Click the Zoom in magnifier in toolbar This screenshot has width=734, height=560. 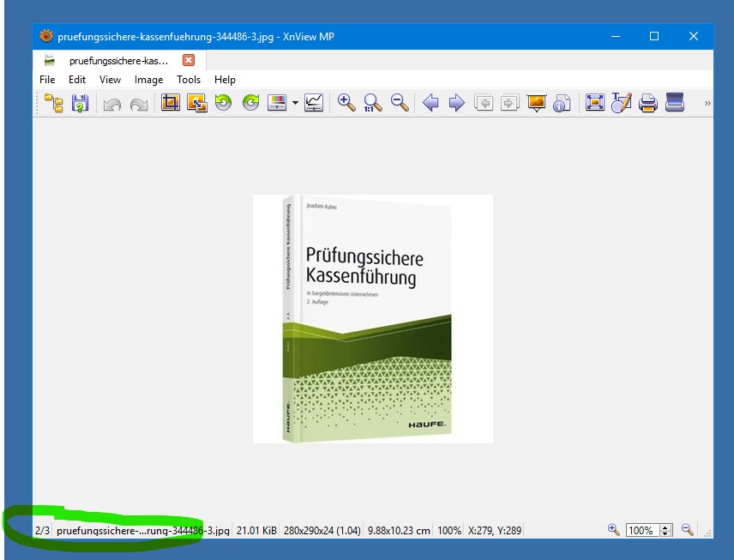point(346,102)
